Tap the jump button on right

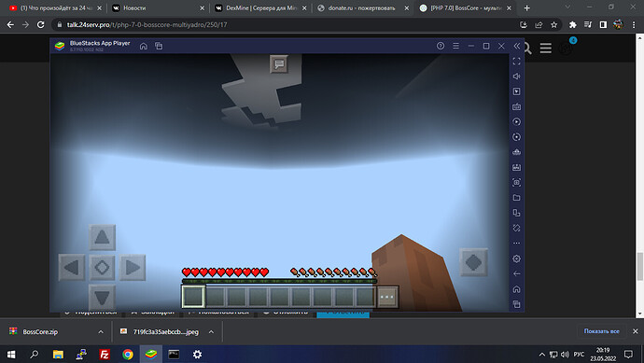[x=473, y=262]
